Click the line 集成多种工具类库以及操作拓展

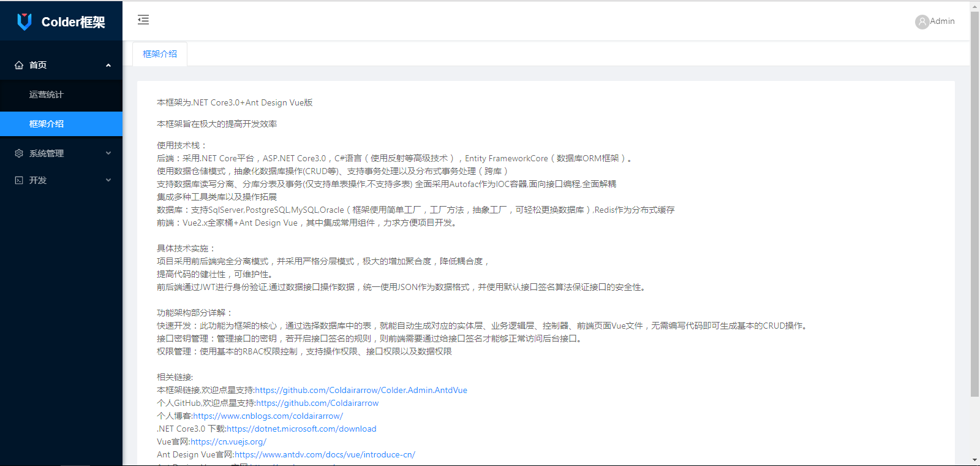tap(217, 197)
